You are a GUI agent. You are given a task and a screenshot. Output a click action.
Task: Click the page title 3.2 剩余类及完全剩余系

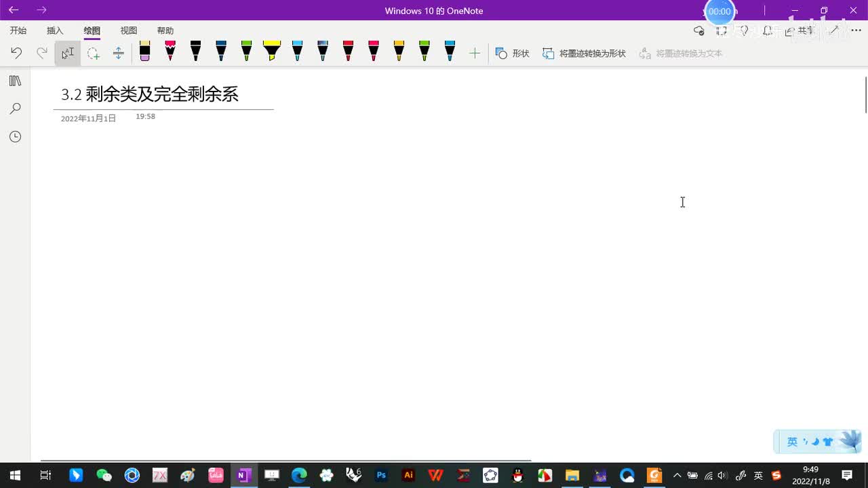(150, 94)
